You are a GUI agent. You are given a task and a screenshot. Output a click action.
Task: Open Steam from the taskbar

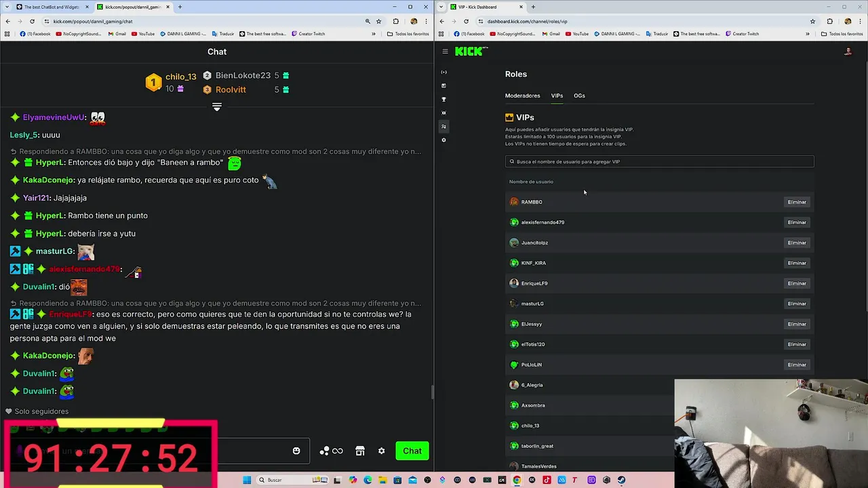pyautogui.click(x=621, y=480)
